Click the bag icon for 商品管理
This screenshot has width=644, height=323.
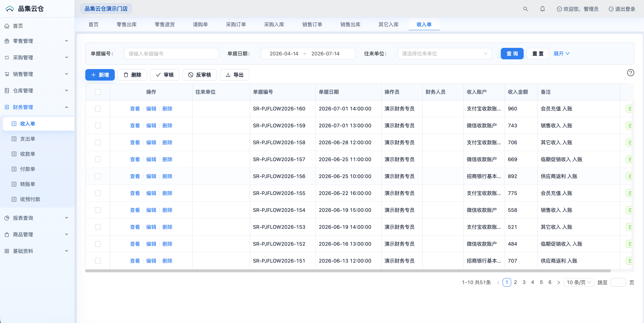(x=7, y=235)
